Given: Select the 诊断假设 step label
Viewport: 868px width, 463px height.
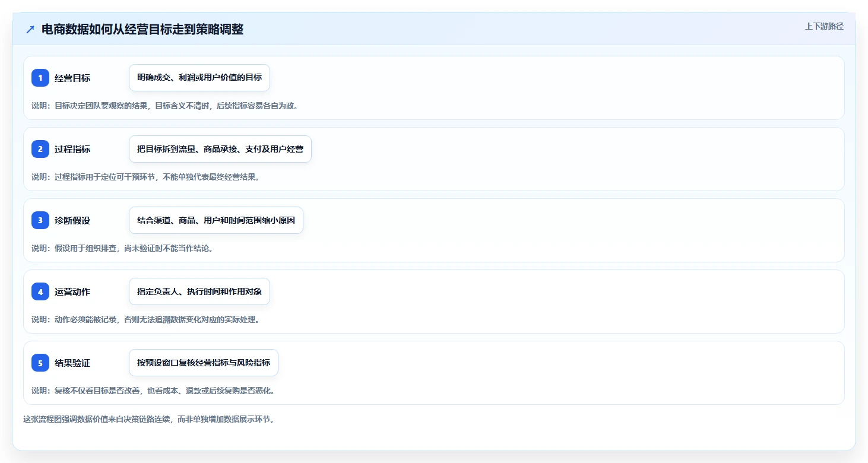Looking at the screenshot, I should pos(72,220).
